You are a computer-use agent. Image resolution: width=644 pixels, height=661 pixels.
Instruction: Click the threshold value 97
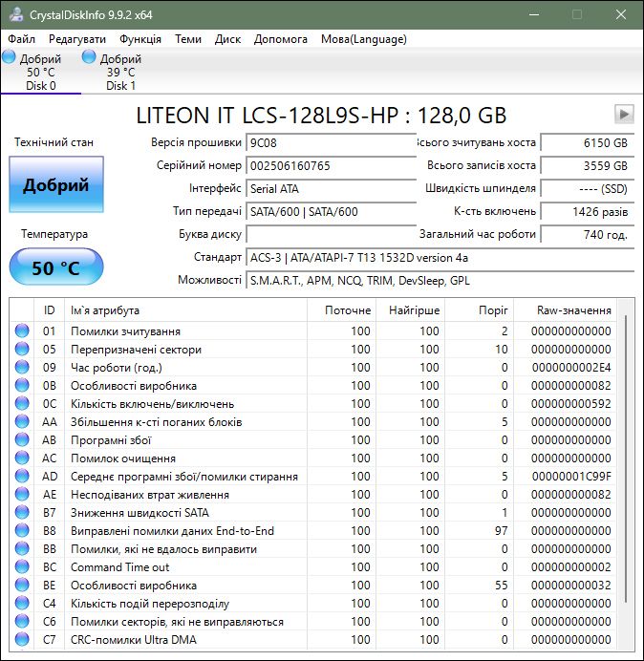501,531
